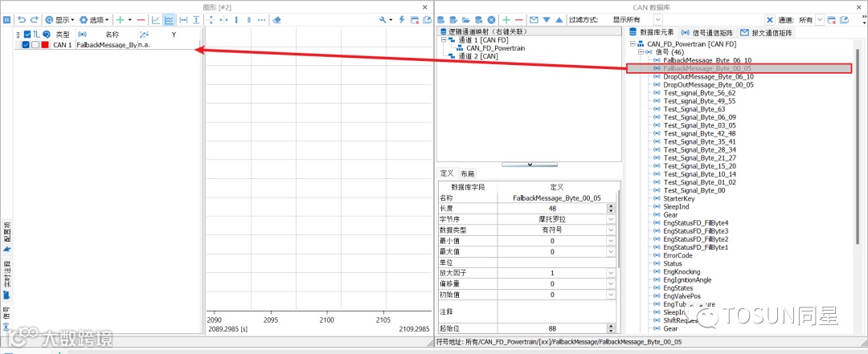Screen dimensions: 868x354
Task: Open the 数据类型 有符号 dropdown
Action: click(611, 230)
